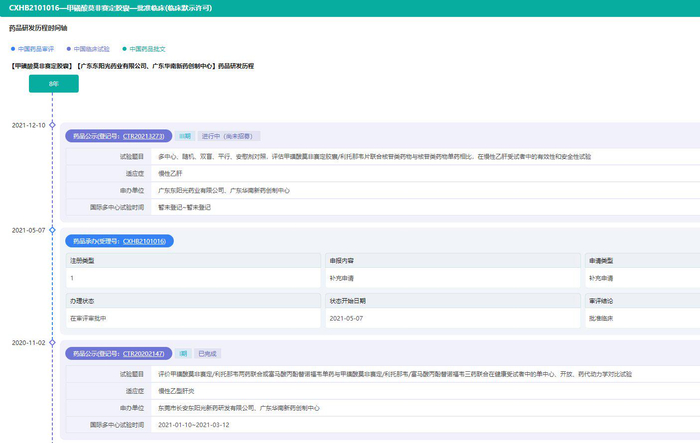Click the 批准临床 review conclusion cell
The height and width of the screenshot is (443, 700).
pos(643,318)
